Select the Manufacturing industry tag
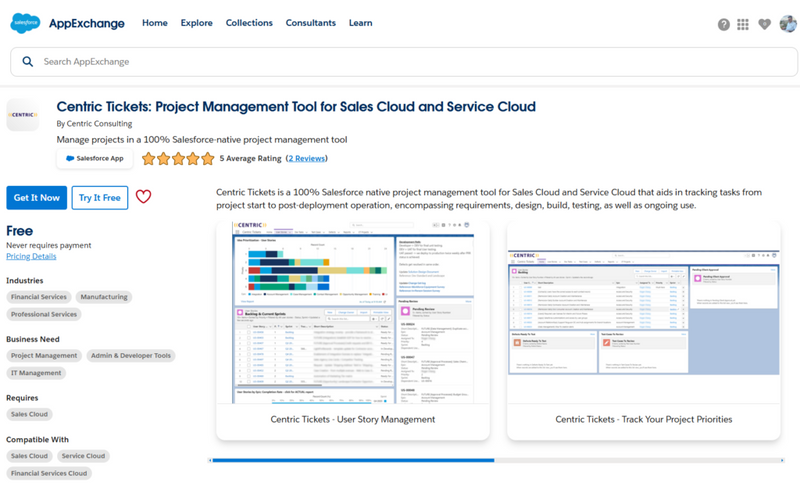 pyautogui.click(x=104, y=297)
